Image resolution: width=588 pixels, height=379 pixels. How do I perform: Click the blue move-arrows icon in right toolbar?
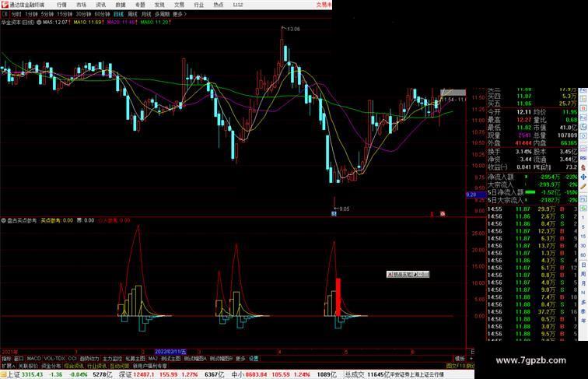[x=583, y=177]
